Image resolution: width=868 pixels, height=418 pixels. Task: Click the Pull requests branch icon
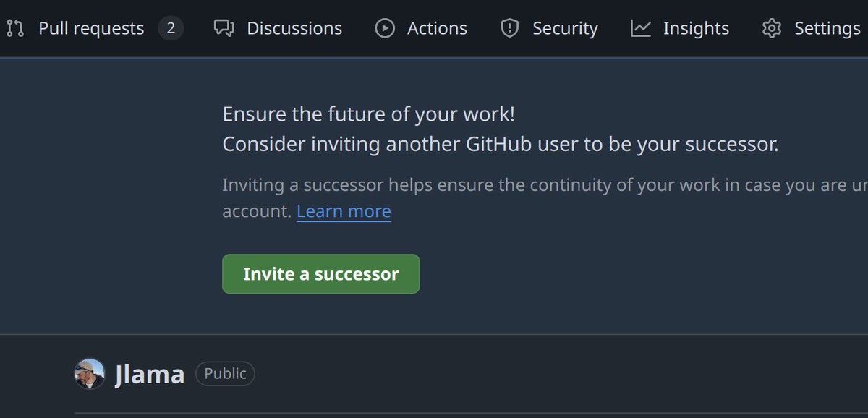pos(14,28)
